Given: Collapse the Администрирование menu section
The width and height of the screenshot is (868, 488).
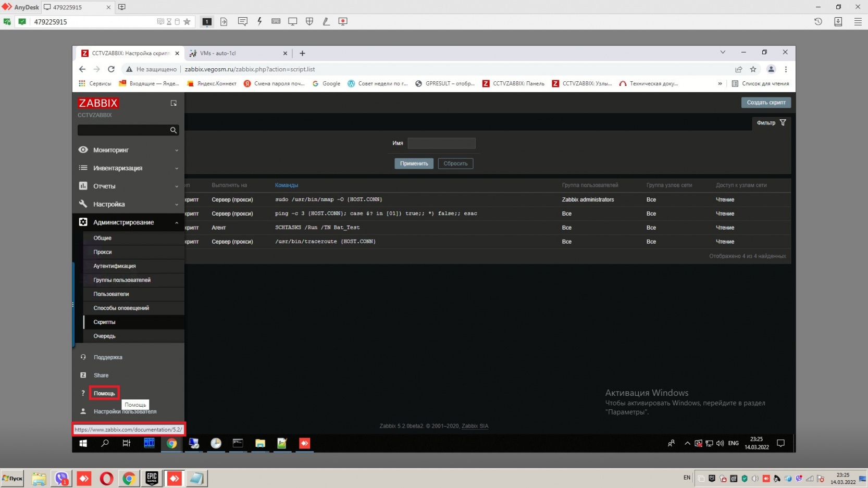Looking at the screenshot, I should 128,222.
